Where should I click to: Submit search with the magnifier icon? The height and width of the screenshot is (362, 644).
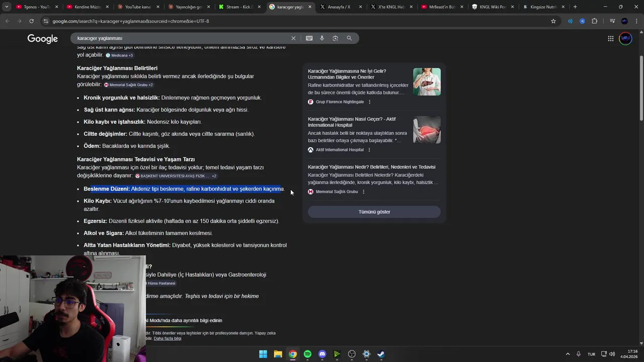click(349, 38)
